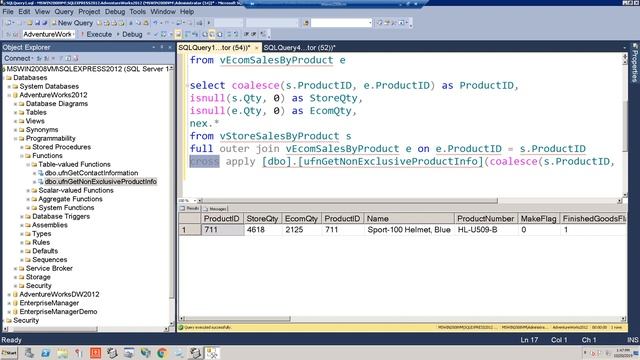Click Display Estimated Execution Plan icon

coord(163,34)
